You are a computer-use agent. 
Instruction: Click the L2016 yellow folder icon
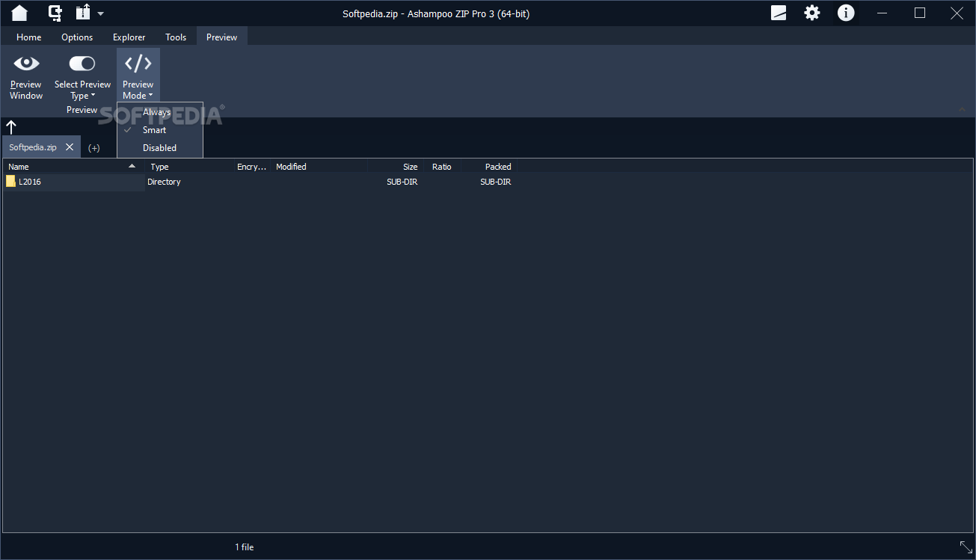click(10, 181)
